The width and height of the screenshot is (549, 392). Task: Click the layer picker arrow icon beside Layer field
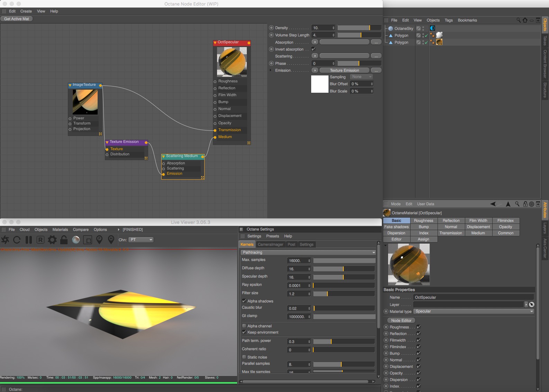532,304
